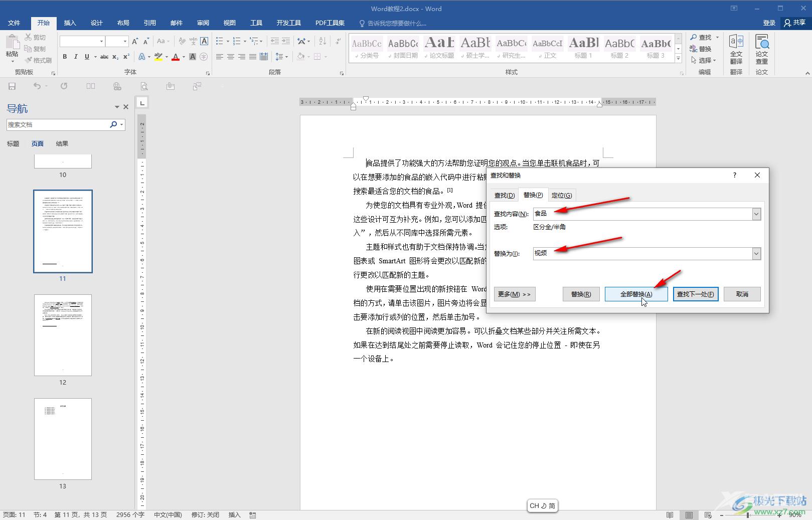
Task: Click the Save icon in quick access bar
Action: (12, 86)
